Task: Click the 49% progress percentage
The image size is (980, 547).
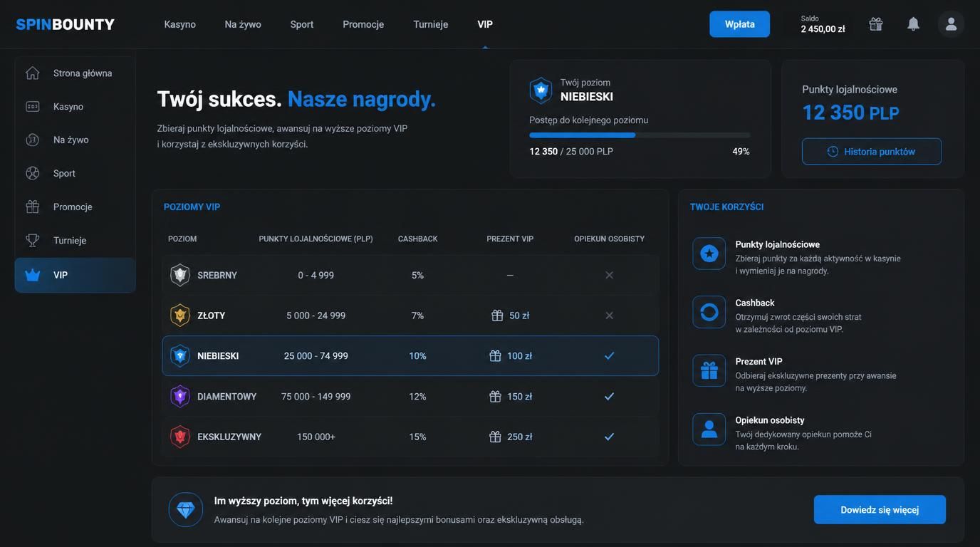Action: (741, 152)
